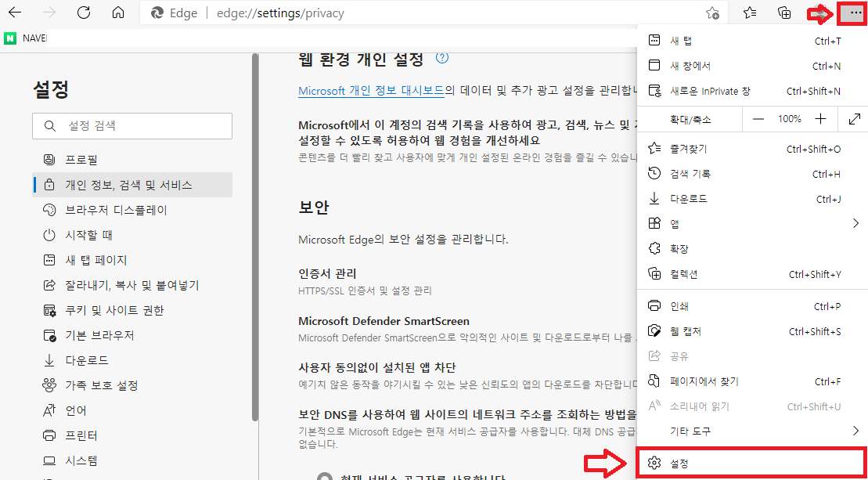The image size is (868, 480).
Task: Open the Collections toolbar icon
Action: tap(784, 13)
